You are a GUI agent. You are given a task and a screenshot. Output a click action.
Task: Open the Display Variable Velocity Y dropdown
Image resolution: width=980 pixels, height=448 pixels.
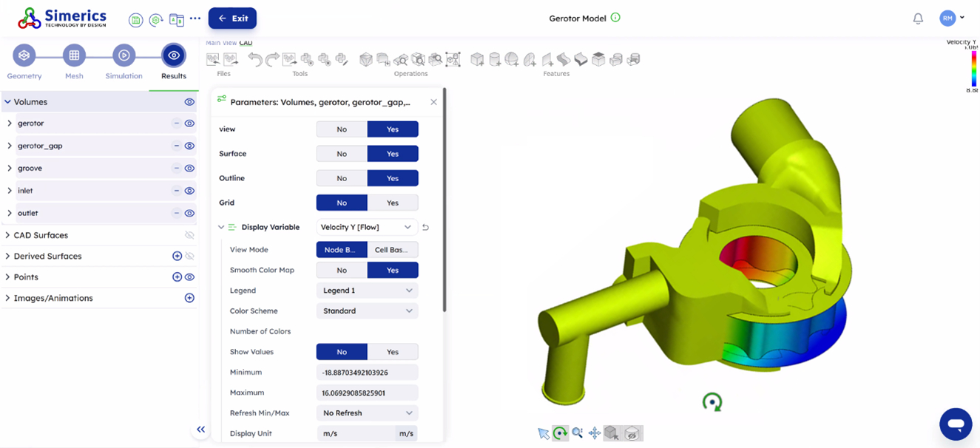coord(366,227)
